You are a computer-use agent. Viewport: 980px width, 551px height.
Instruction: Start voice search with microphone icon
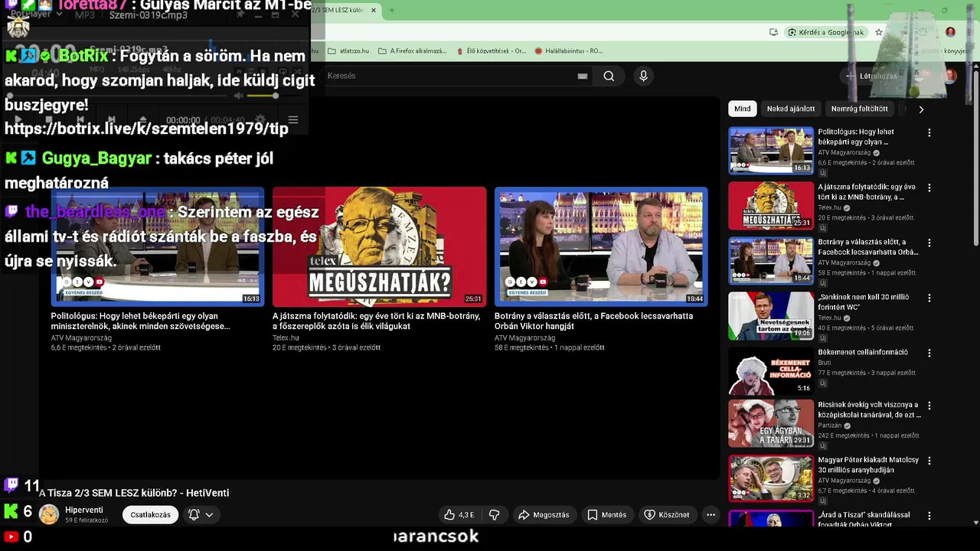(x=643, y=76)
